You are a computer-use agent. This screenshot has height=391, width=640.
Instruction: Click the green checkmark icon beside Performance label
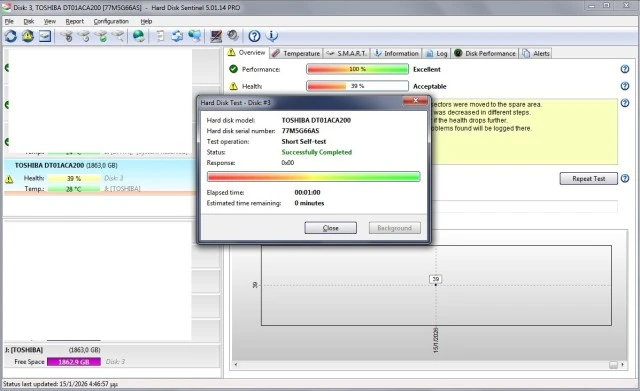(x=233, y=69)
